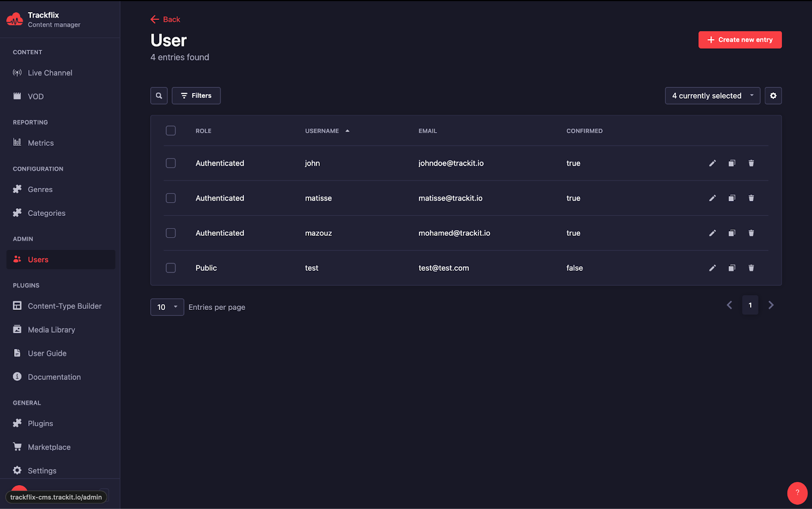This screenshot has width=812, height=509.
Task: Sort by CONFIRMED column header
Action: 585,131
